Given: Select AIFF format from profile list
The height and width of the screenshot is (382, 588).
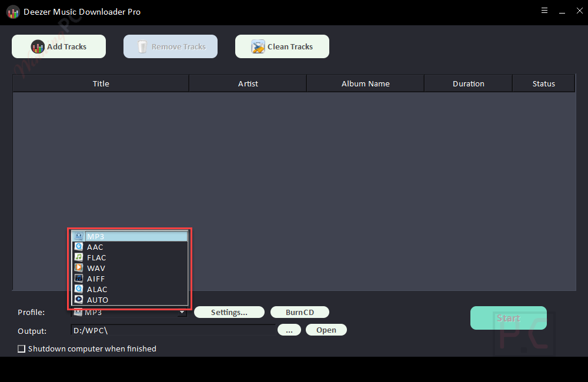Looking at the screenshot, I should tap(130, 279).
